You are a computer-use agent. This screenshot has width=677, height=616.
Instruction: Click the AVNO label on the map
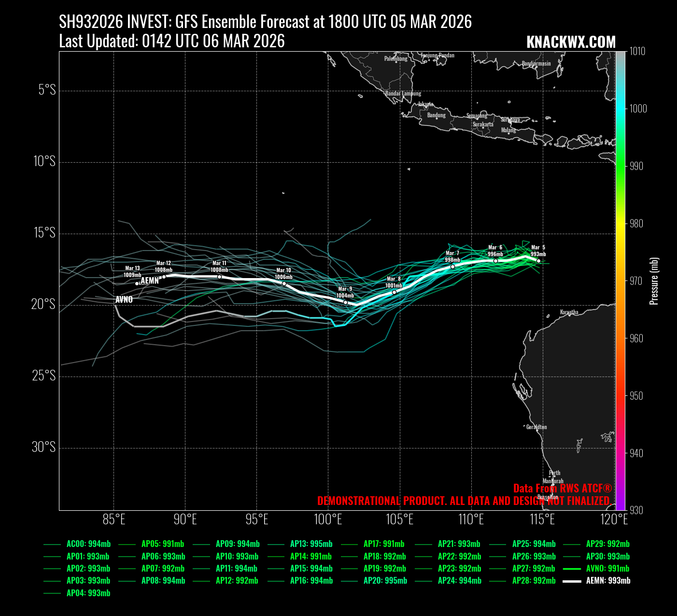tap(124, 300)
